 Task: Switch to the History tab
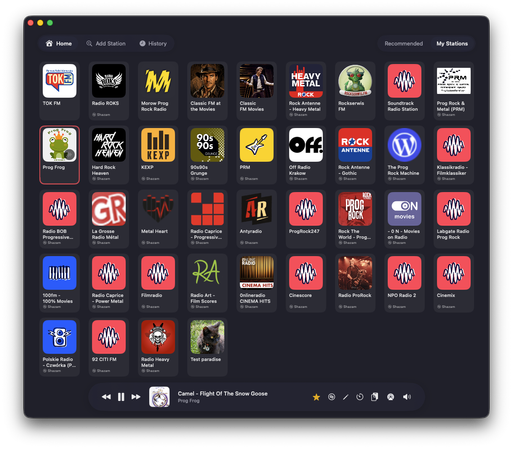[153, 44]
